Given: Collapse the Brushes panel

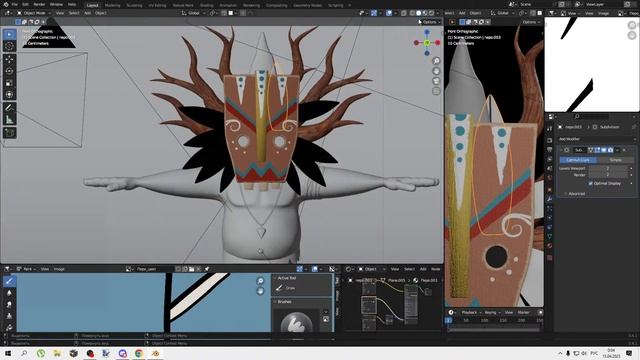Looking at the screenshot, I should pos(284,302).
